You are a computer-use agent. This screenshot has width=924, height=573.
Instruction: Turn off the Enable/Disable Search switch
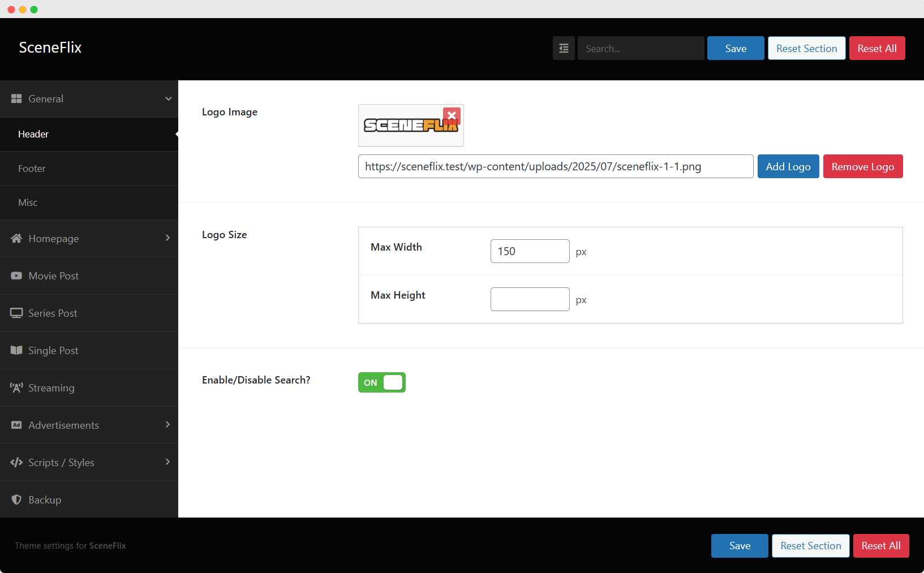coord(382,382)
